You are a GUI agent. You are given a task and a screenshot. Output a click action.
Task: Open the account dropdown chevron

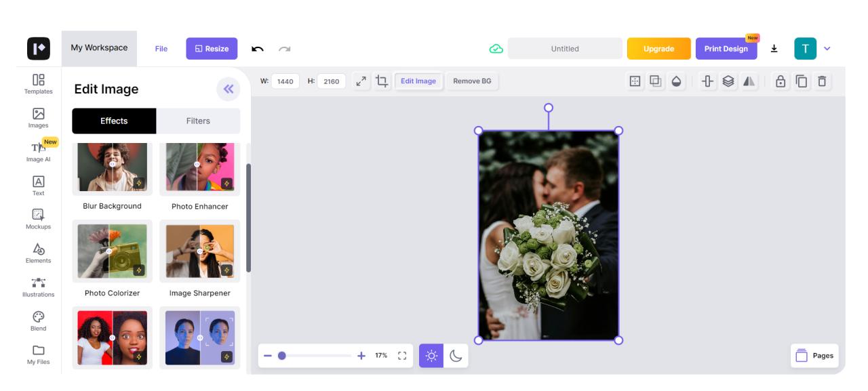[x=827, y=49]
